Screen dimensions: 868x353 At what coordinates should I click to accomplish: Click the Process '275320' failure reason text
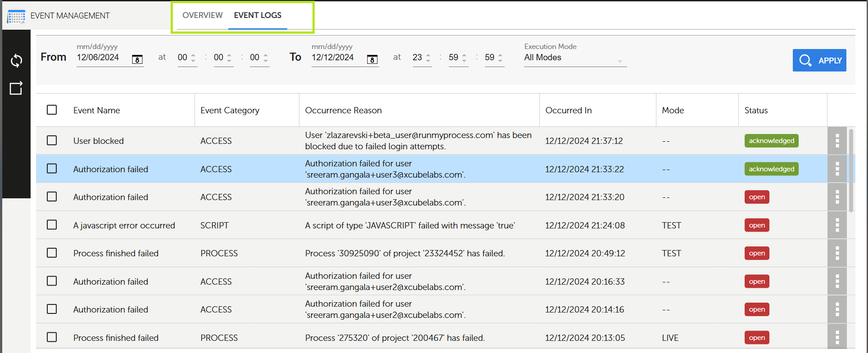coord(395,338)
